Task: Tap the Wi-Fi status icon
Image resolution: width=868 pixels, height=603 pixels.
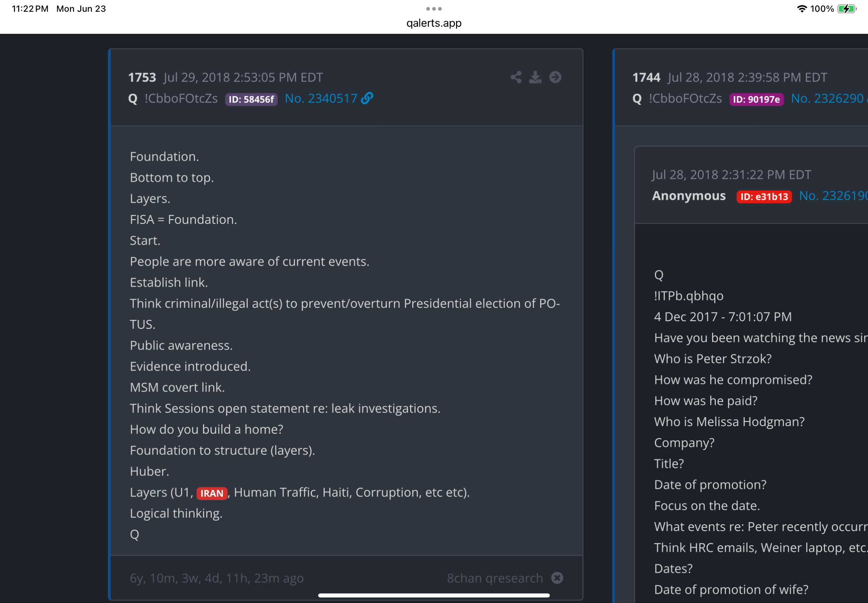Action: click(x=801, y=9)
